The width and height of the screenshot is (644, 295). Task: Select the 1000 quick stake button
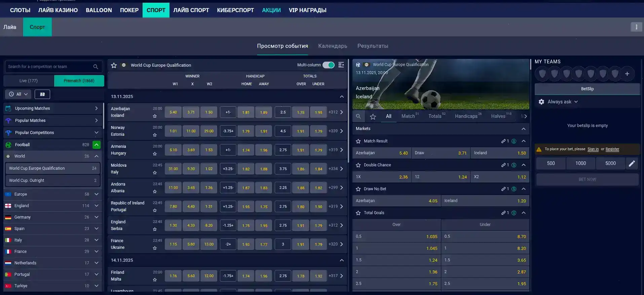pos(580,163)
